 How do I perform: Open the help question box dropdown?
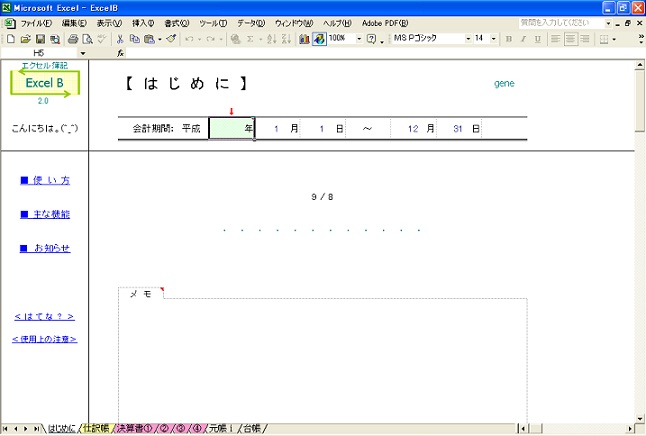608,23
